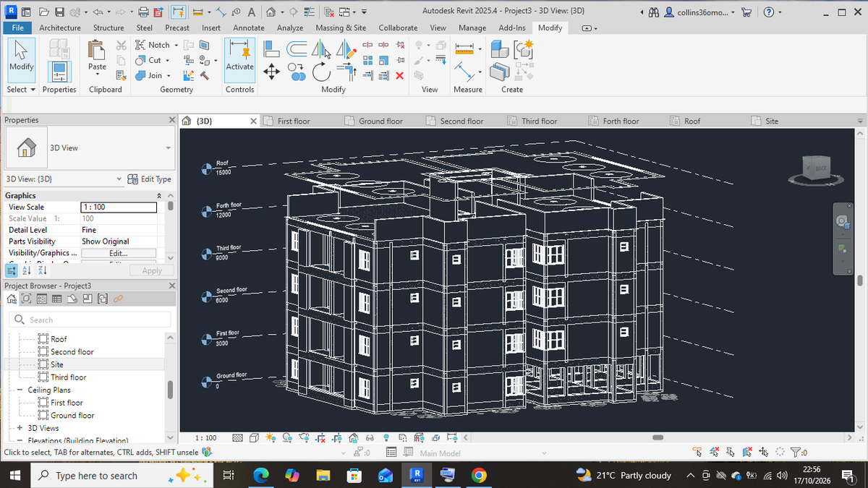Open the Select panel dropdown
The width and height of the screenshot is (868, 488).
pos(20,90)
